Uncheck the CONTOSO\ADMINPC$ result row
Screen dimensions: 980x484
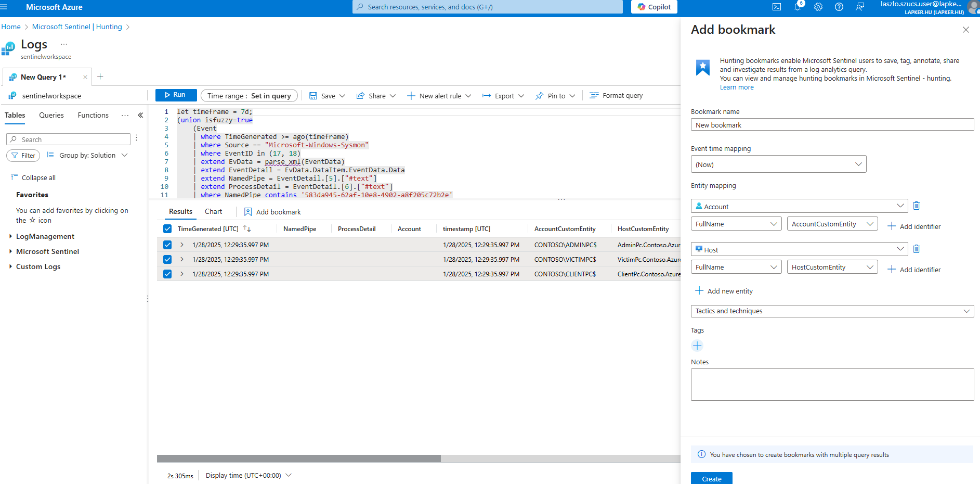[x=167, y=245]
